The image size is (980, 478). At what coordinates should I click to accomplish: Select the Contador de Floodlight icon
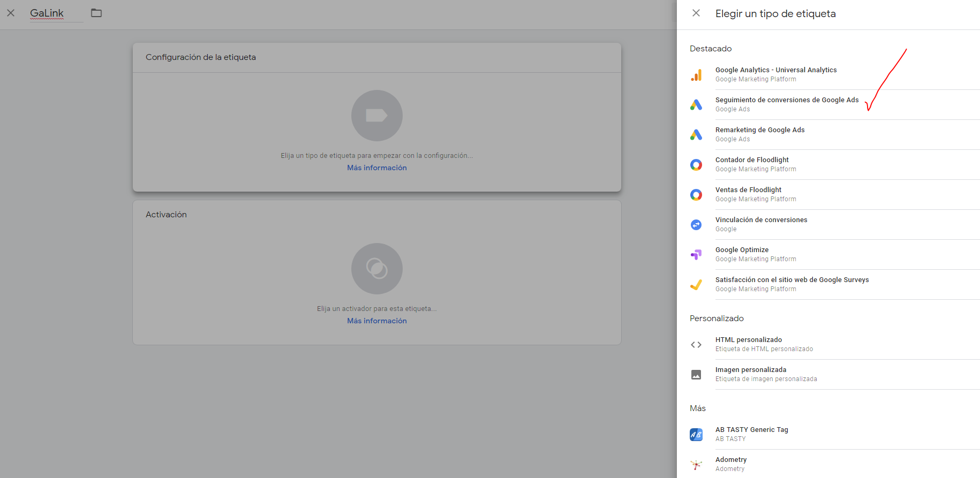[696, 165]
